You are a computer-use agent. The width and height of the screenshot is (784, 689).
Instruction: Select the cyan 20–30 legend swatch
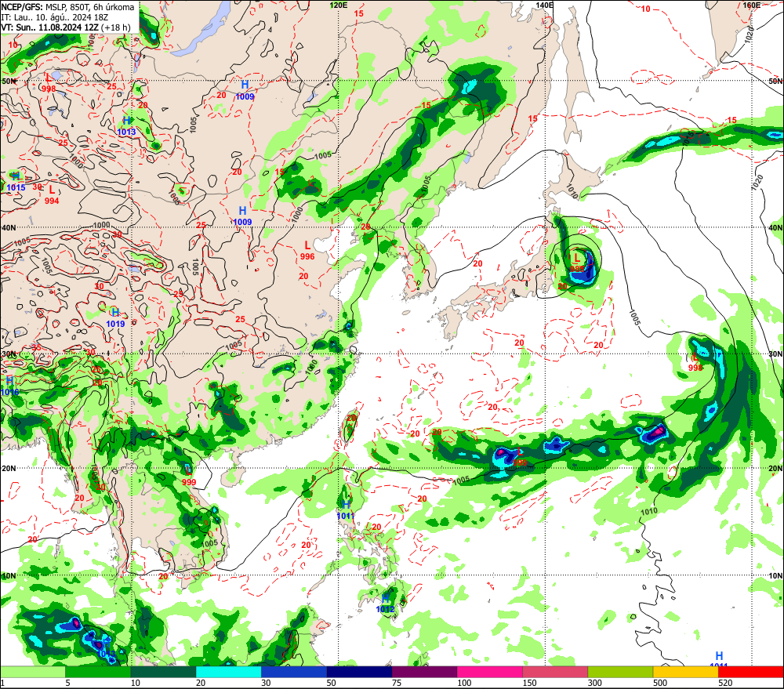(228, 672)
